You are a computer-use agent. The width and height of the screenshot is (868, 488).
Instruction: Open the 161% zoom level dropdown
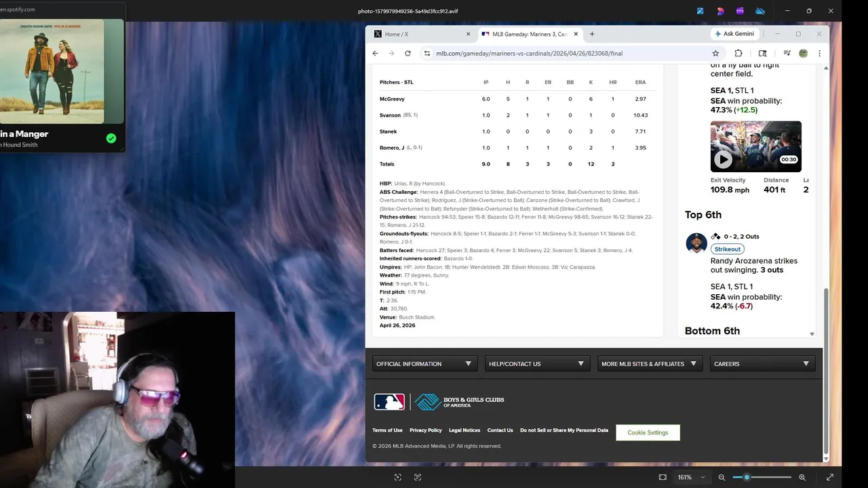click(691, 477)
